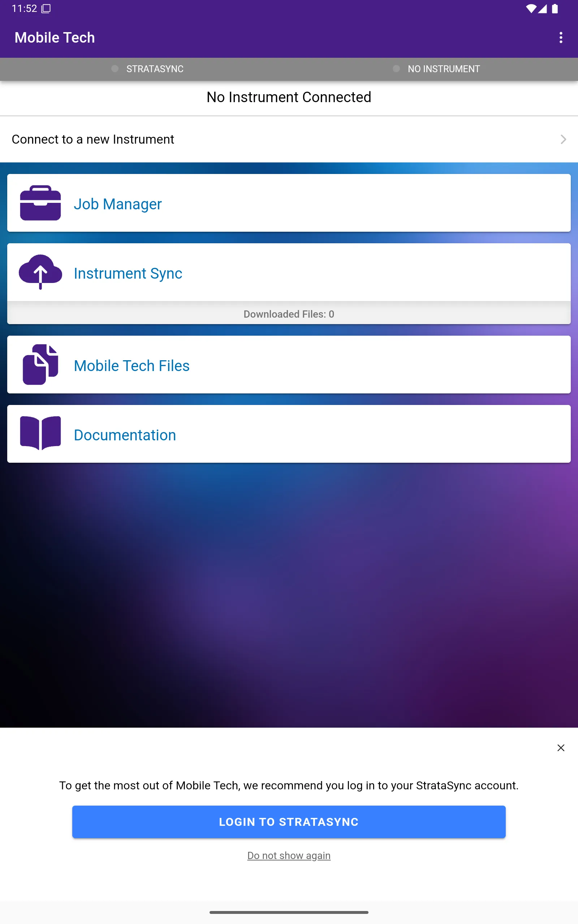Tap the Wi-Fi status bar icon
The height and width of the screenshot is (924, 578).
coord(531,8)
